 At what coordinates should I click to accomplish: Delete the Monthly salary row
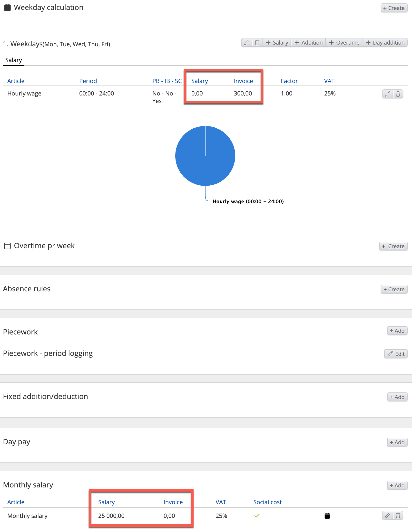tap(398, 515)
